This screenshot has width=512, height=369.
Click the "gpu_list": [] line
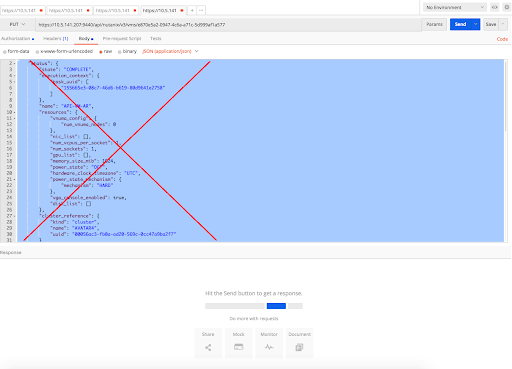pyautogui.click(x=70, y=155)
